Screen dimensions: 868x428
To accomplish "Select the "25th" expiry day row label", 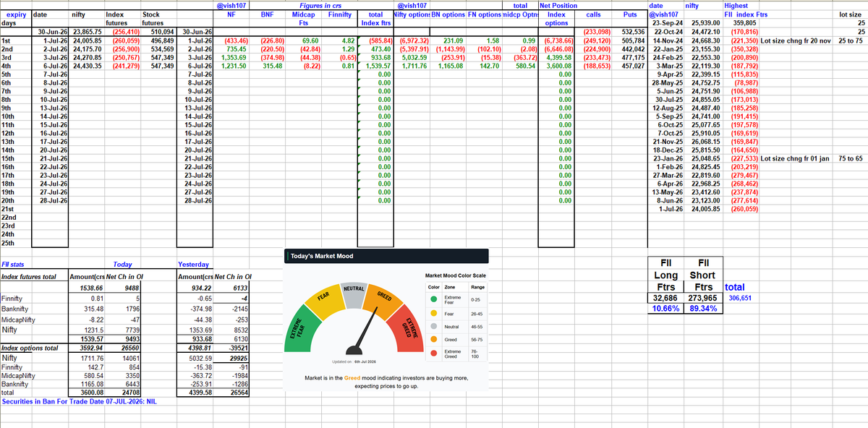I will click(x=9, y=244).
